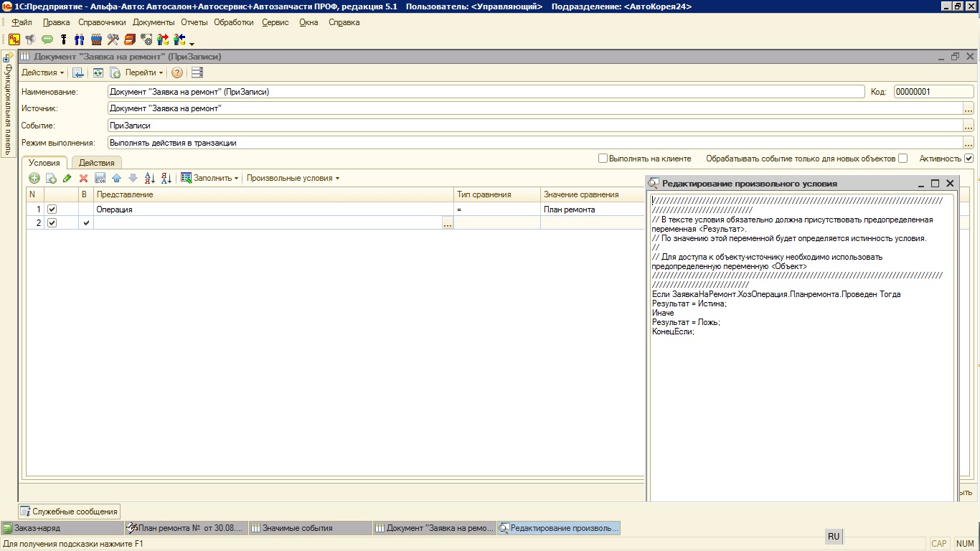The image size is (980, 551).
Task: Click inside the arbitrary condition code editor
Action: pos(803,347)
